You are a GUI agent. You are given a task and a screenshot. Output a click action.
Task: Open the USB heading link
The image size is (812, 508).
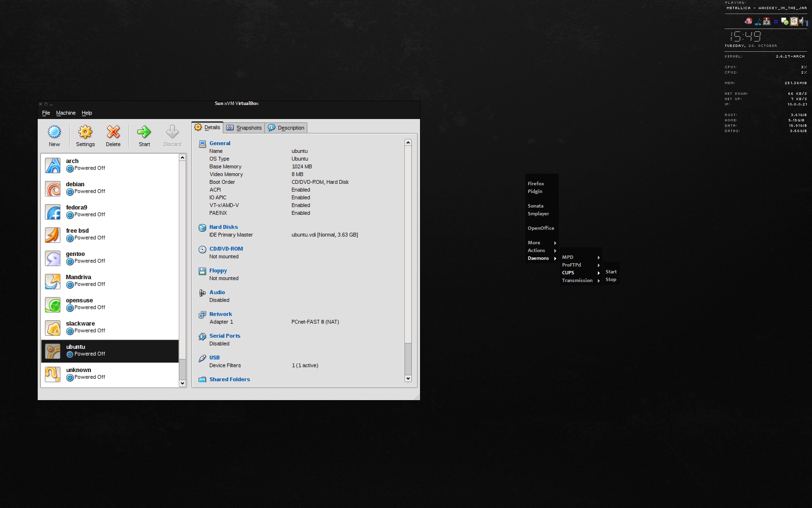(x=215, y=358)
